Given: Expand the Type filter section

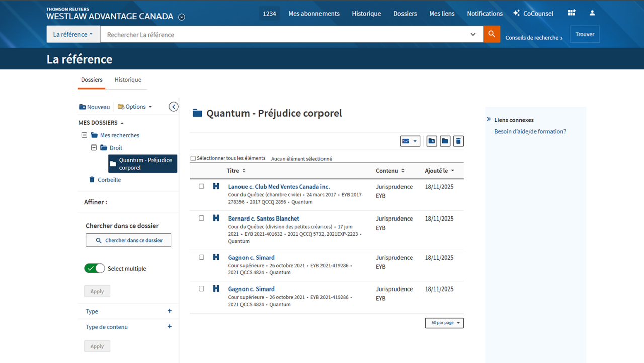Looking at the screenshot, I should 169,311.
